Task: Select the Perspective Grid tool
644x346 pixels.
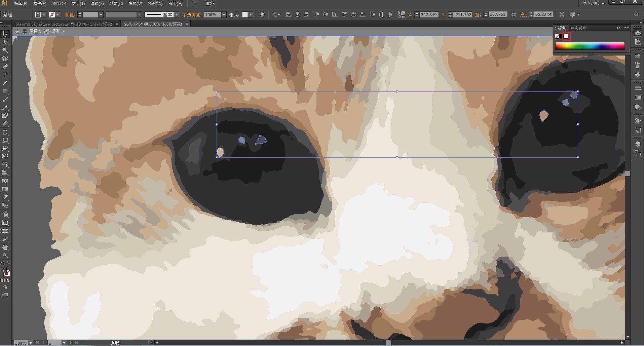Action: [5, 173]
